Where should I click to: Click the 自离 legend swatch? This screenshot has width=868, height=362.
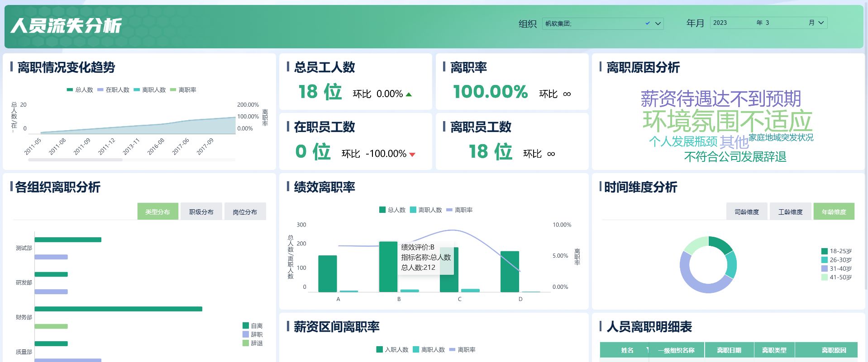tap(246, 325)
